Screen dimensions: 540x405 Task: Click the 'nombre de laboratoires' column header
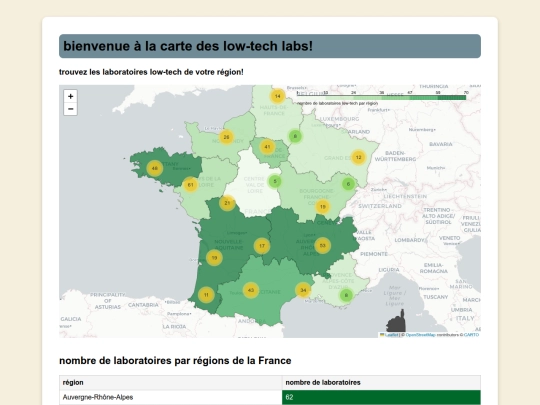point(381,383)
